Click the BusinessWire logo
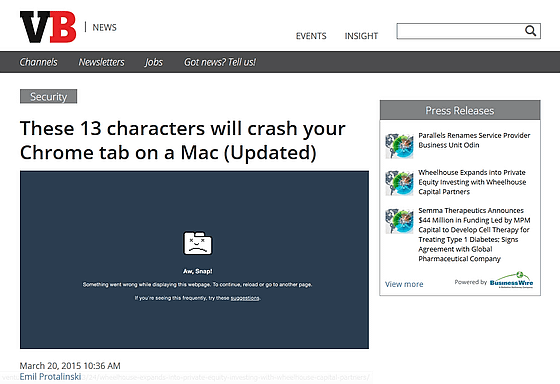 [x=511, y=280]
